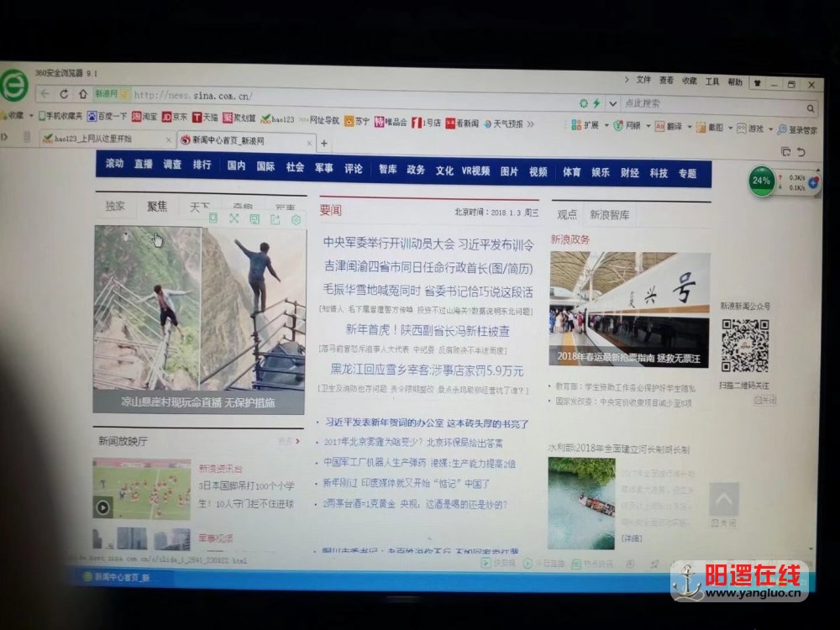The height and width of the screenshot is (630, 840).
Task: Select the 独家 tab above the slideshow
Action: pos(115,206)
